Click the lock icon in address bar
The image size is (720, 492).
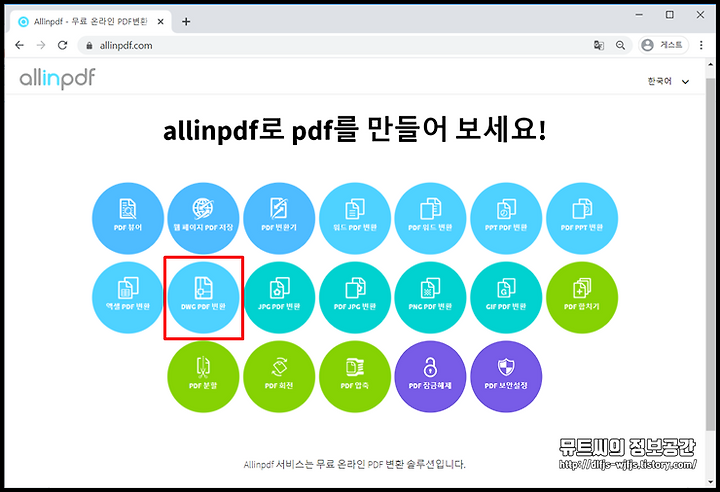90,45
